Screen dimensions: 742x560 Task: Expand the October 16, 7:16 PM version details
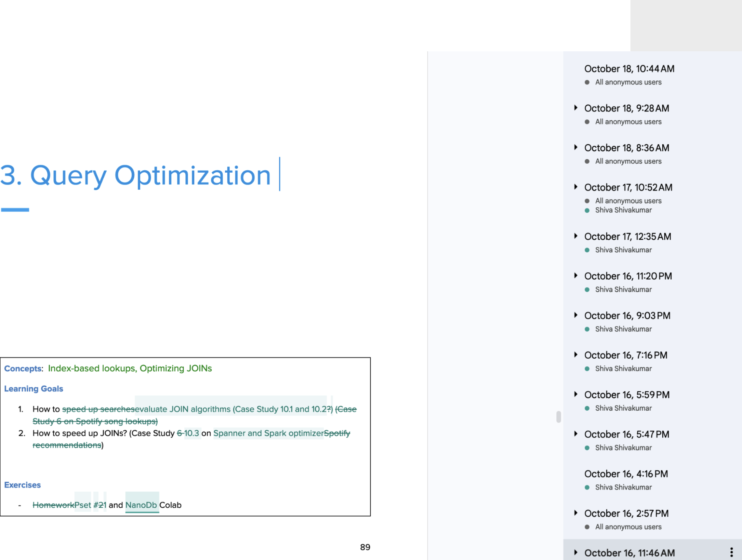[576, 355]
